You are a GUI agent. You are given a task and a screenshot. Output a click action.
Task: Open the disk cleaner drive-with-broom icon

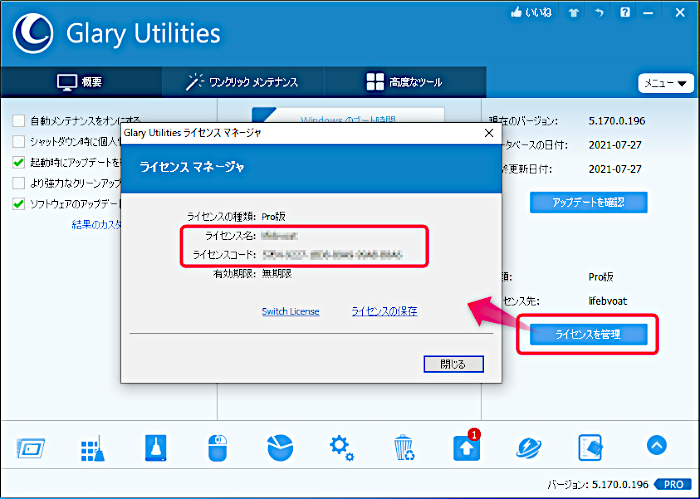point(156,448)
